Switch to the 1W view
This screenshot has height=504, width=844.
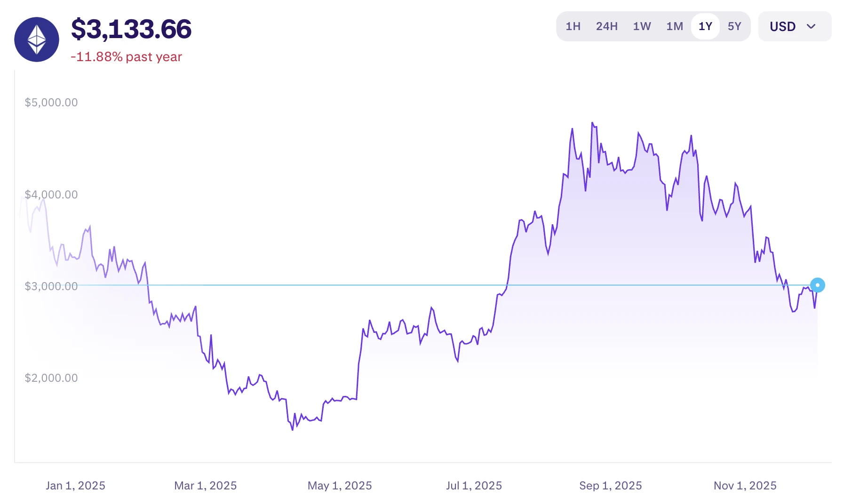[x=642, y=26]
